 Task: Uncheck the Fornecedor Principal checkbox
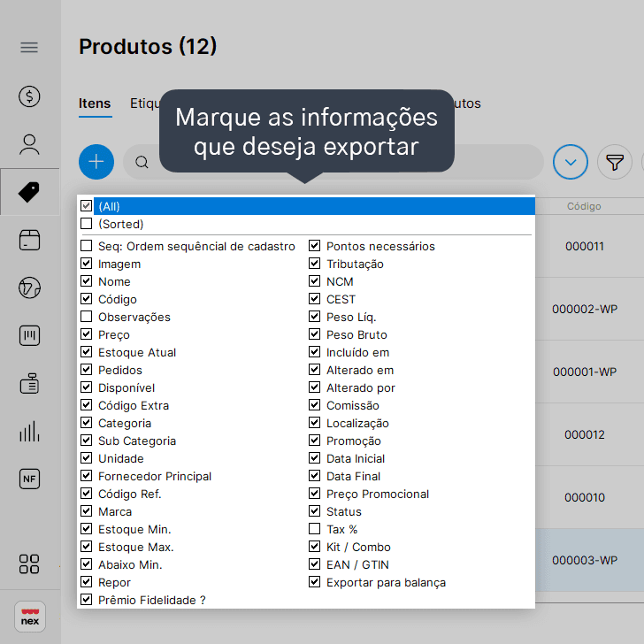point(87,476)
